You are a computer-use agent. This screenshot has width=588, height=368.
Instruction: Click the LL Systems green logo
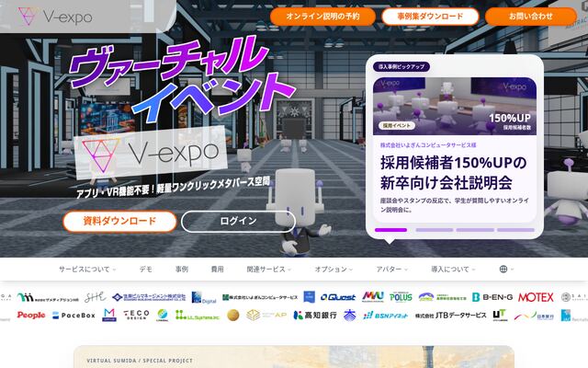tap(198, 315)
